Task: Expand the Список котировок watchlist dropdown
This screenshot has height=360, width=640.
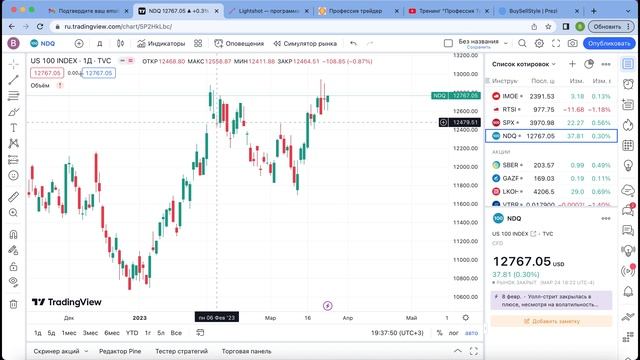Action: click(x=524, y=64)
